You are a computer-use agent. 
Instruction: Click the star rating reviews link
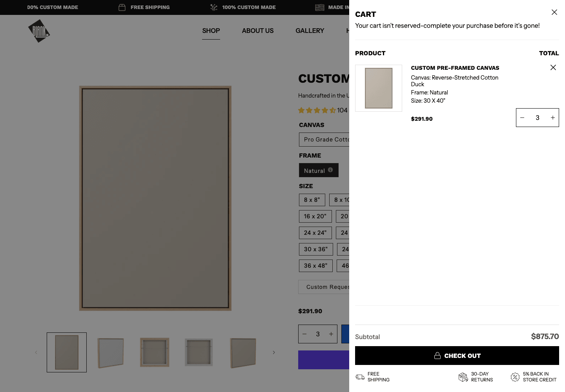pyautogui.click(x=323, y=110)
